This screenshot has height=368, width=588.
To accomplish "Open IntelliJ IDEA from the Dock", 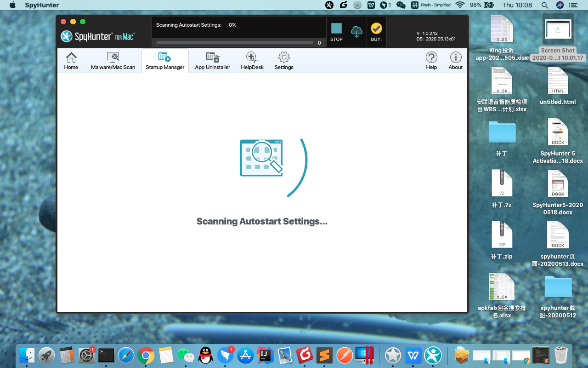I will 265,355.
